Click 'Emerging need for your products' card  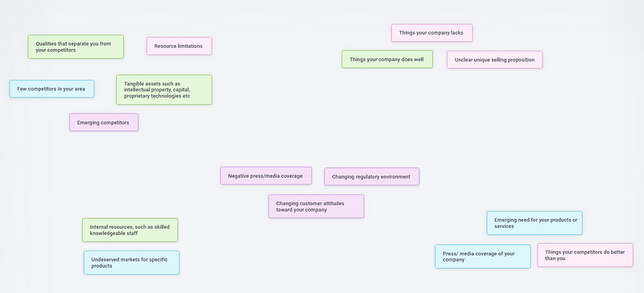coord(535,223)
